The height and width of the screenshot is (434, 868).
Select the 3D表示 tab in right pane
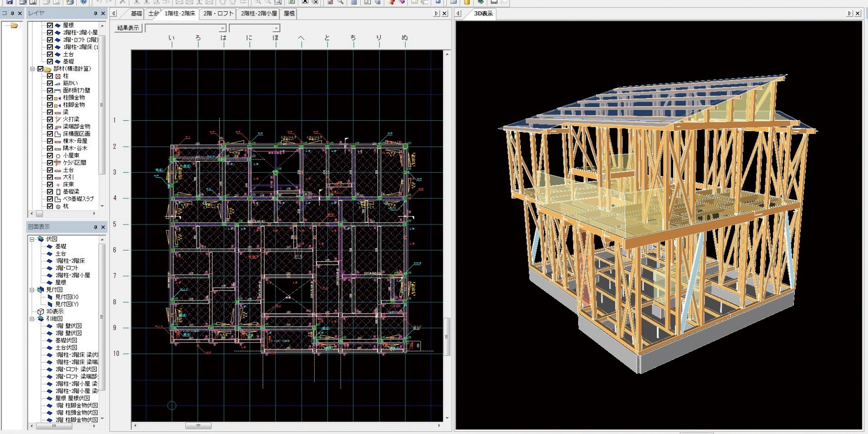483,14
